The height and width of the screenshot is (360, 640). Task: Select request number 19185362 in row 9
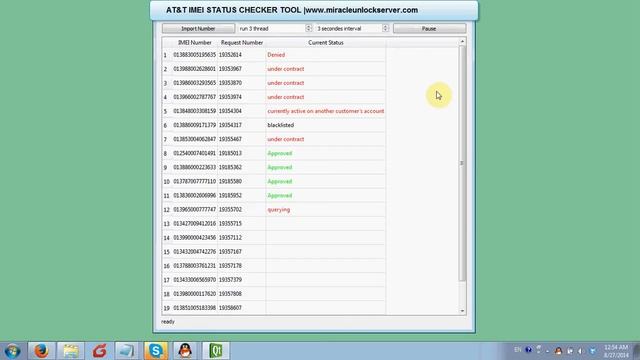point(230,167)
